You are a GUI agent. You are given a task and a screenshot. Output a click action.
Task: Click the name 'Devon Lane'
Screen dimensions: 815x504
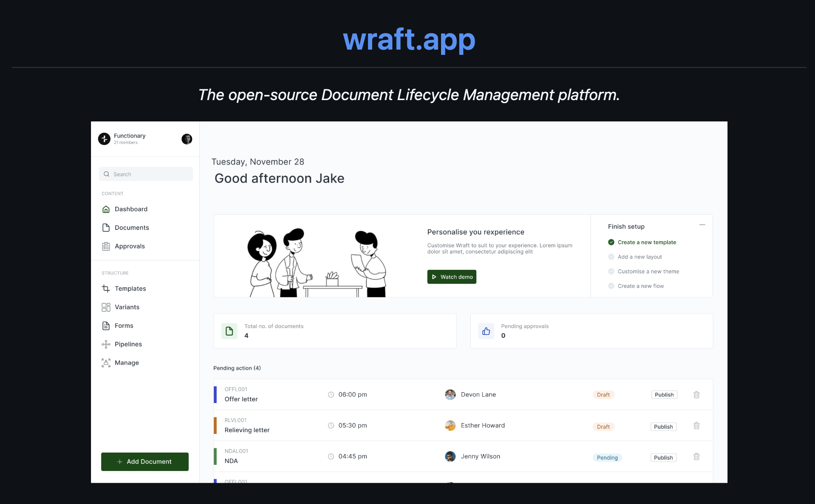click(x=478, y=395)
